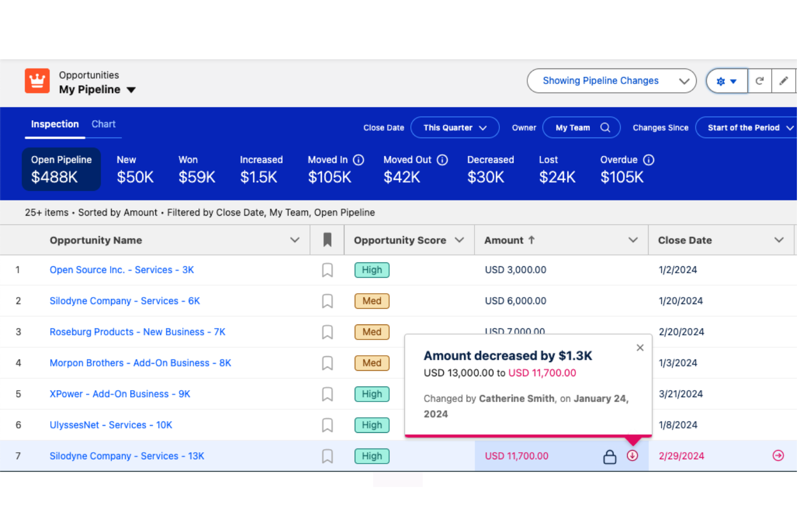
Task: Switch to the Chart tab
Action: pyautogui.click(x=103, y=123)
